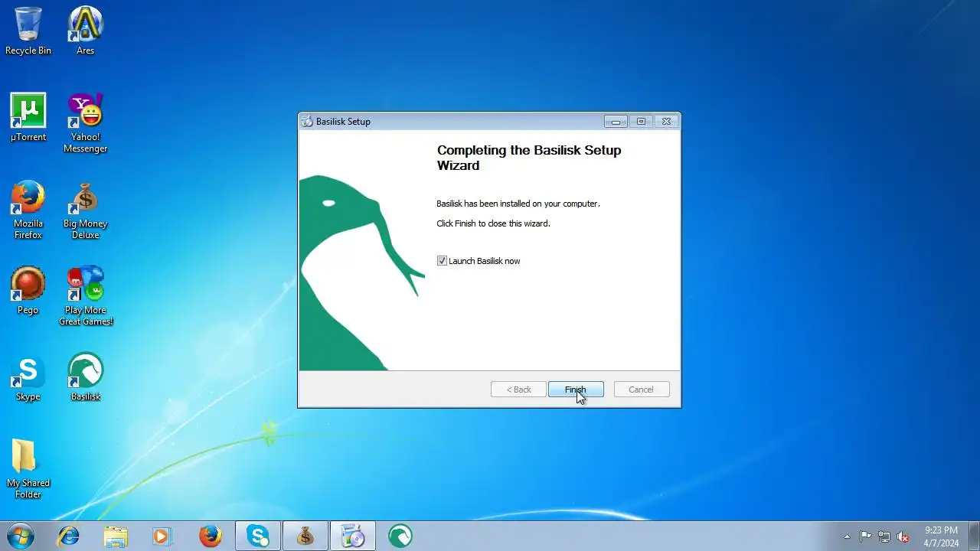Click the Show desktop strip
980x551 pixels.
(x=974, y=536)
